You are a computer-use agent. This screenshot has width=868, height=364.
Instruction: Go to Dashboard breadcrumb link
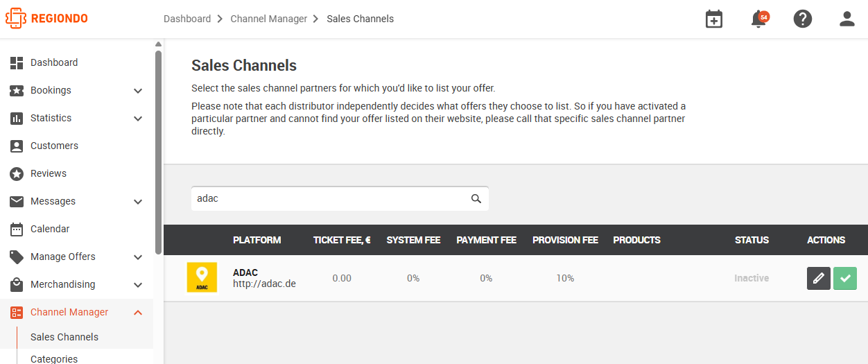point(187,19)
